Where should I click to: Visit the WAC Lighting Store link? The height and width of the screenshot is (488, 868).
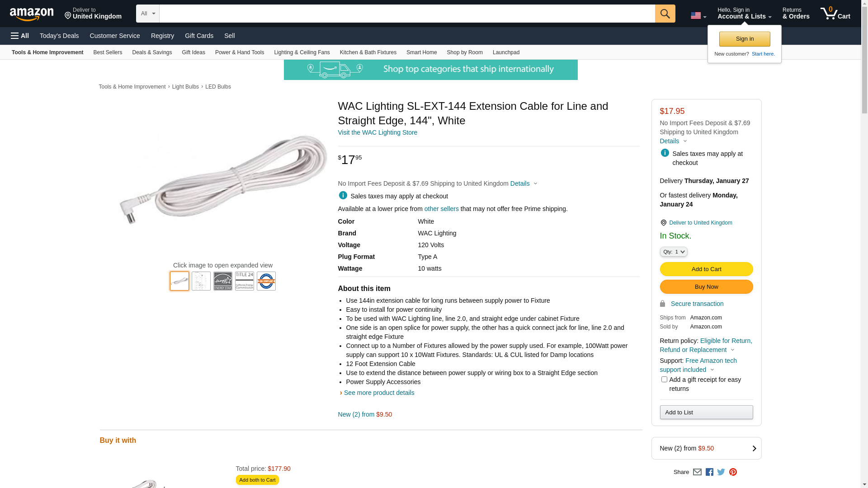(x=377, y=132)
